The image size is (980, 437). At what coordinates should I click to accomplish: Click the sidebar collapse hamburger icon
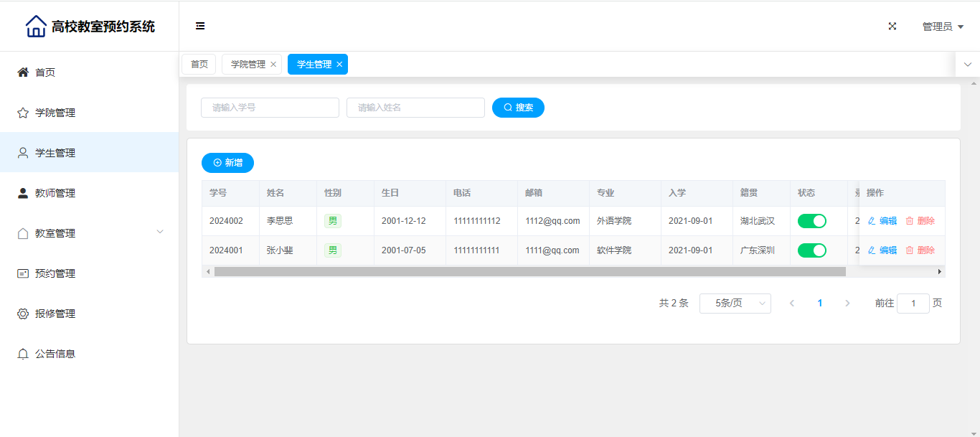[x=200, y=27]
